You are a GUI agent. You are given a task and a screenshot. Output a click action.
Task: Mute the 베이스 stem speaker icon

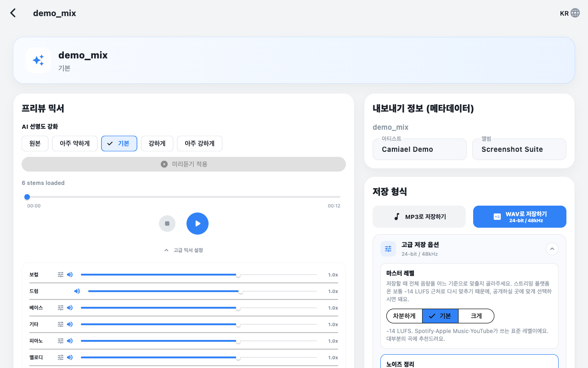click(70, 308)
